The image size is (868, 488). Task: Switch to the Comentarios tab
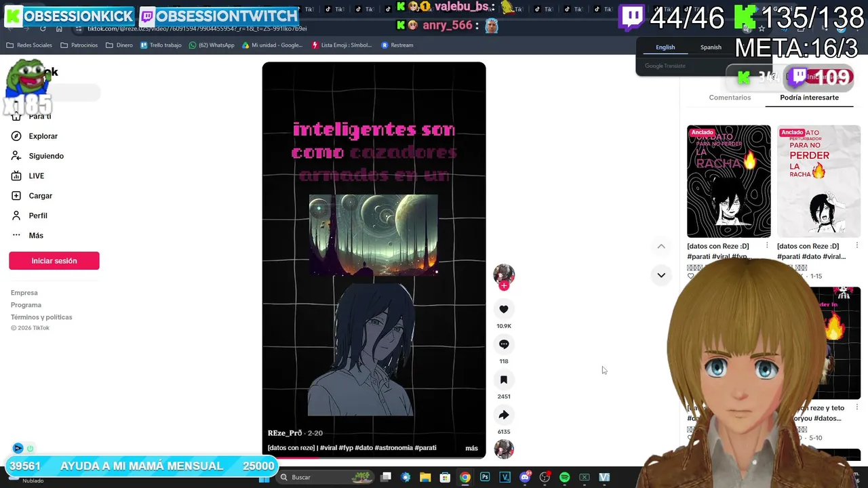730,98
